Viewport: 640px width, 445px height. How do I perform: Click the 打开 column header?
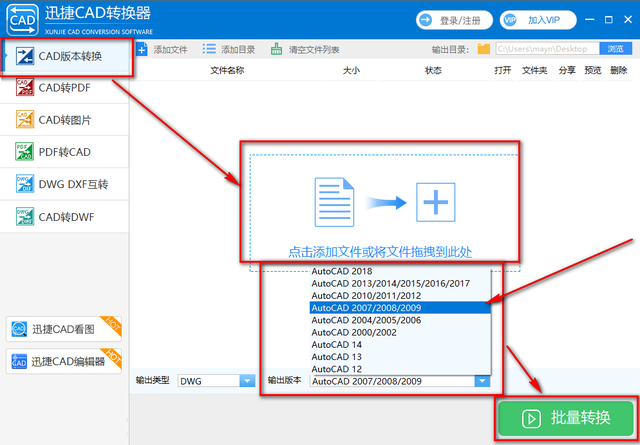(502, 70)
